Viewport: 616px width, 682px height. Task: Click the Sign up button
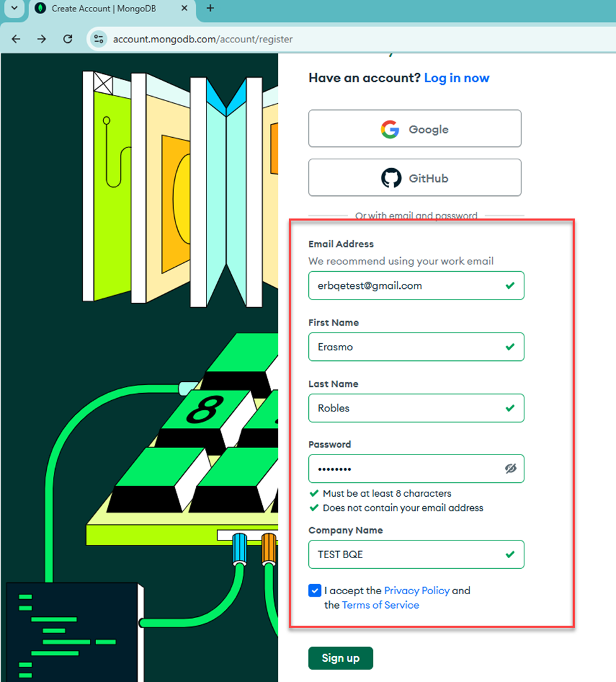point(341,658)
